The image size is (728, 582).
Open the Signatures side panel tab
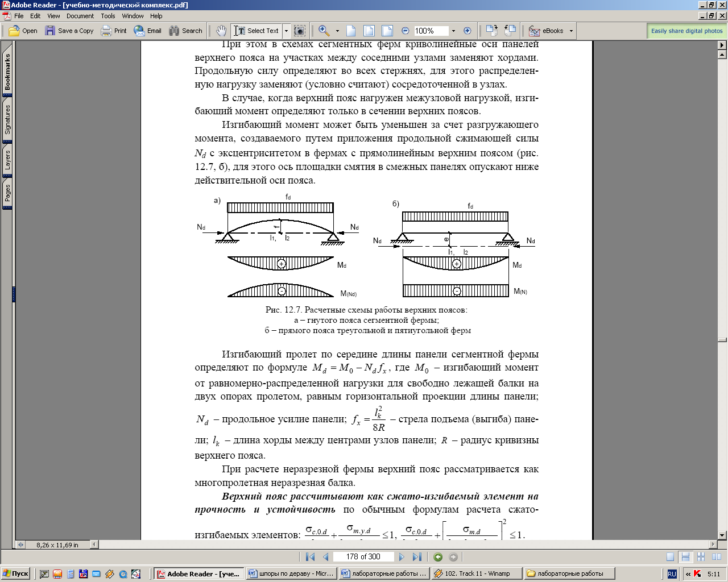point(7,120)
